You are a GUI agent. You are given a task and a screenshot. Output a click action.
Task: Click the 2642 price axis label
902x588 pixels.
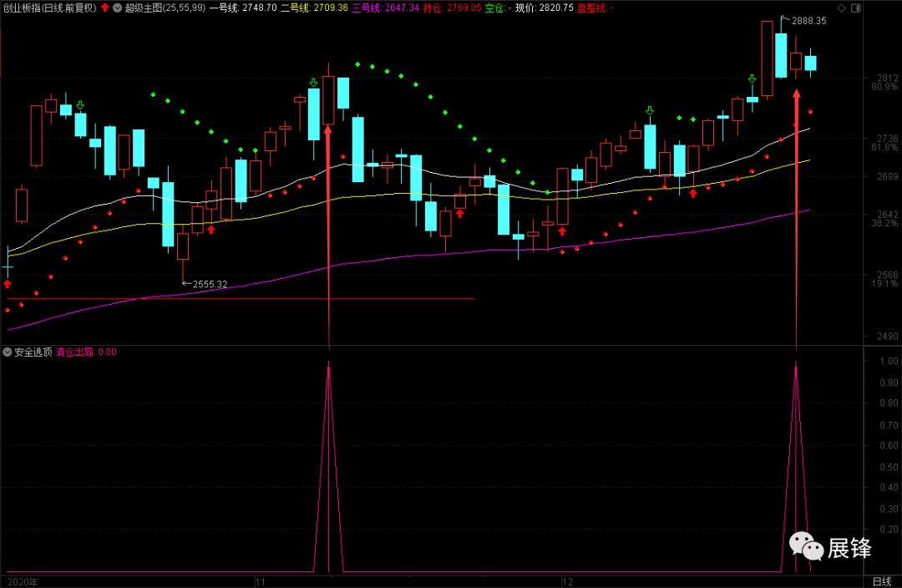(888, 215)
